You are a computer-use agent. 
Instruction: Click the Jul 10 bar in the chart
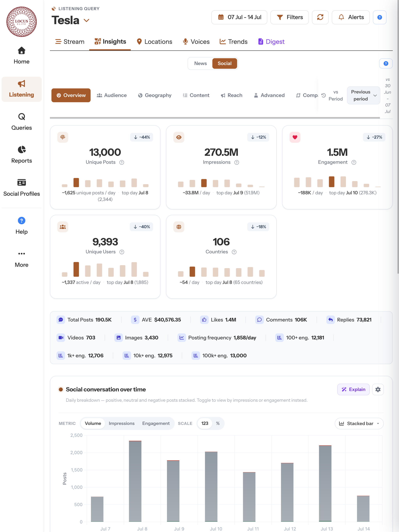pos(211,487)
